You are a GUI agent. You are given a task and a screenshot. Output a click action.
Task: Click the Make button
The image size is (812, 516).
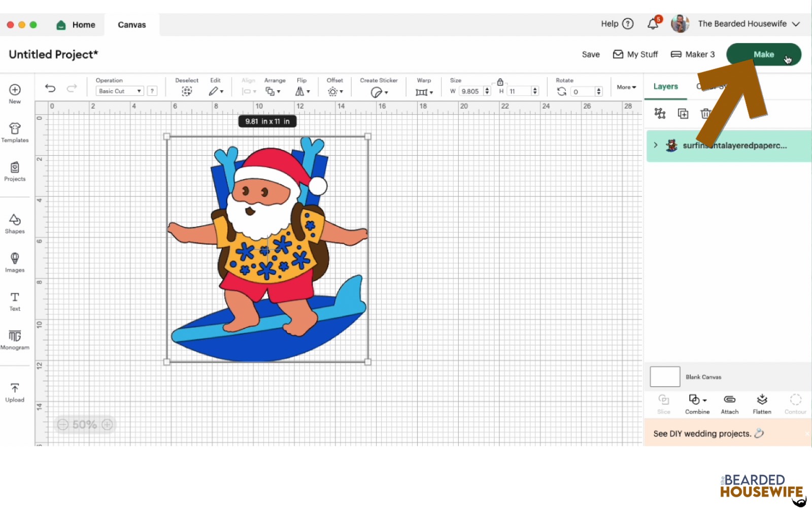click(x=763, y=54)
